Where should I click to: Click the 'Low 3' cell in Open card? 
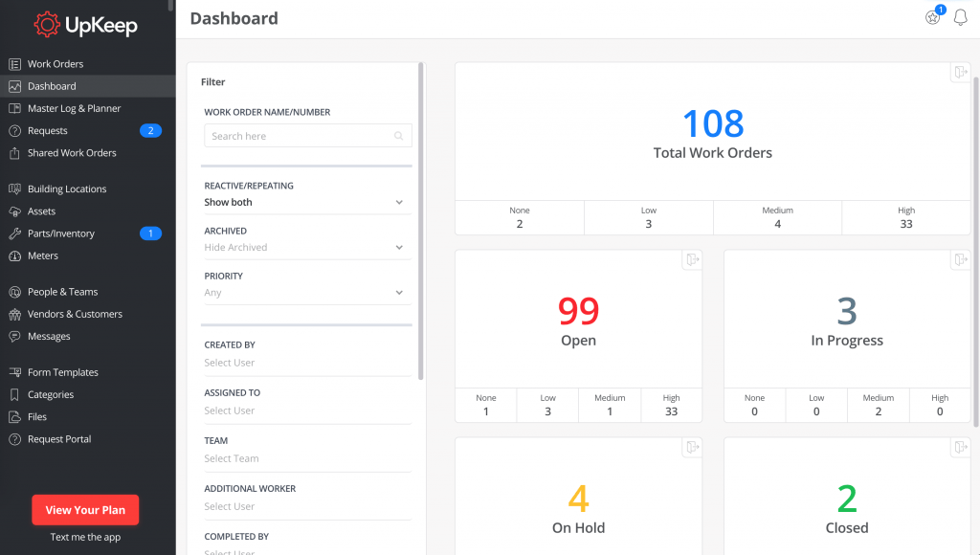click(x=547, y=405)
